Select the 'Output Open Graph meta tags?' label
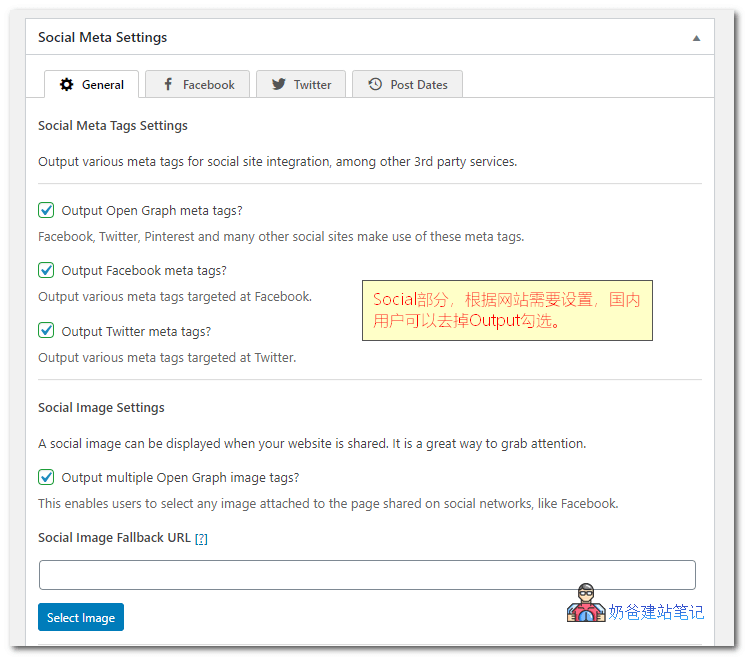This screenshot has width=745, height=657. point(152,210)
